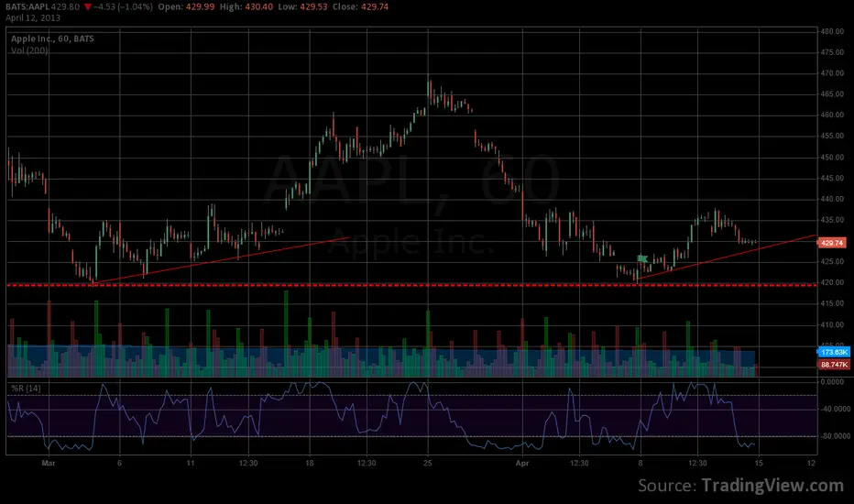Click the Apr label on time axis
Screen dimensions: 854x504
click(522, 463)
